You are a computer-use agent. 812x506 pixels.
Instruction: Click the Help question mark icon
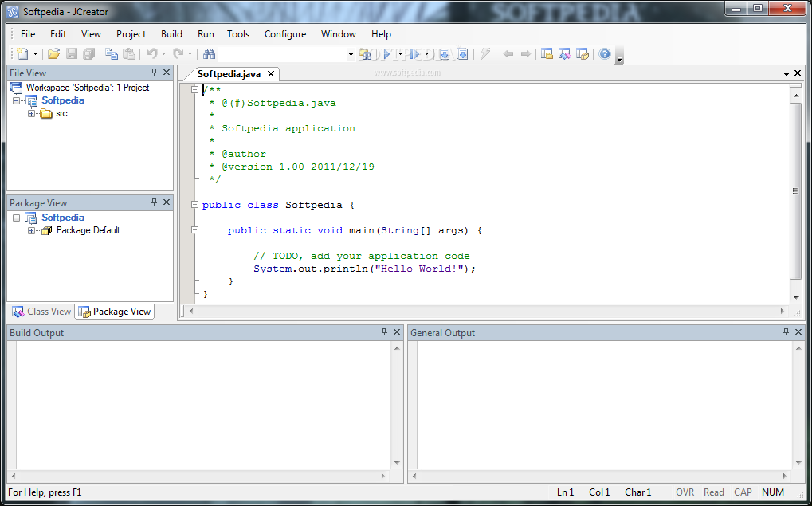[605, 53]
